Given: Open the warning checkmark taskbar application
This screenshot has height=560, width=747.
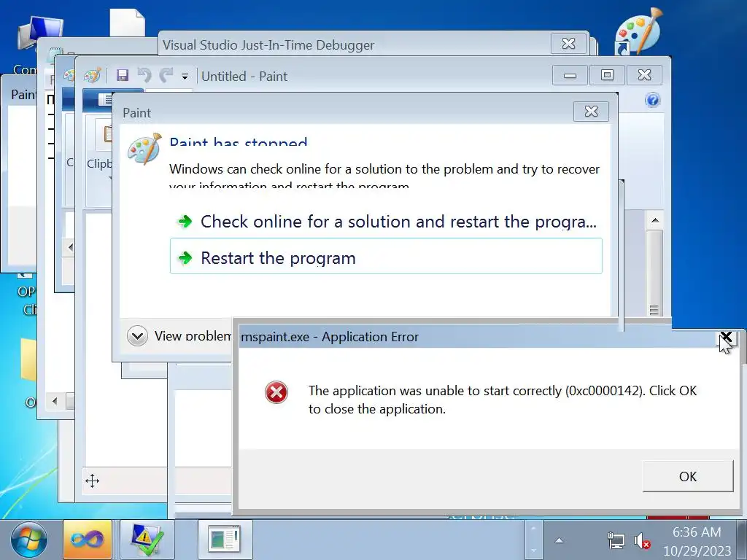Looking at the screenshot, I should coord(147,540).
